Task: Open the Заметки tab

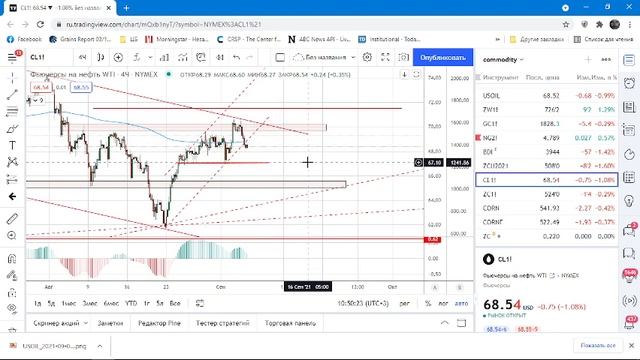Action: coord(110,323)
